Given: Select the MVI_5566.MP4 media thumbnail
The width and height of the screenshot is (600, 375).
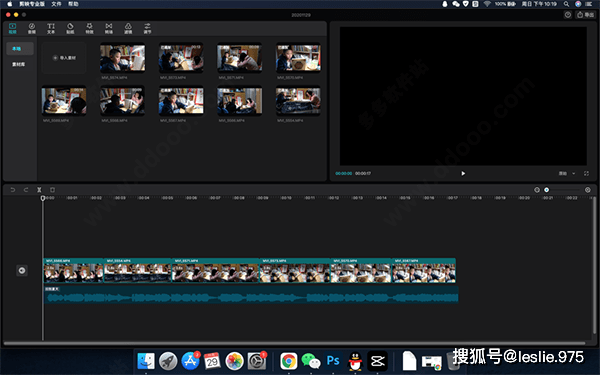Looking at the screenshot, I should (240, 101).
